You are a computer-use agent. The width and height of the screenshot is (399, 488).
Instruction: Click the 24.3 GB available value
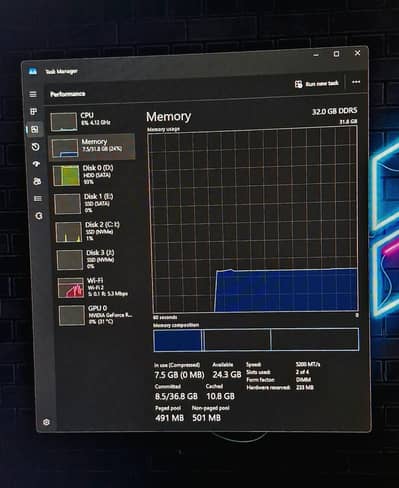point(227,374)
